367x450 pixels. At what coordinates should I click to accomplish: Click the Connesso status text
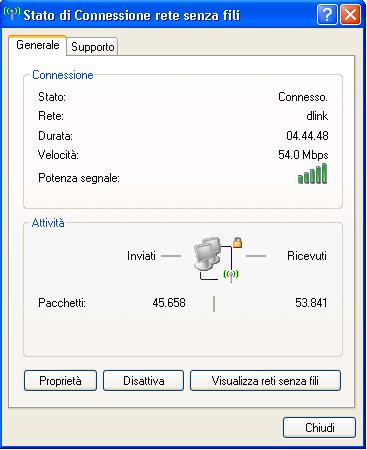303,97
